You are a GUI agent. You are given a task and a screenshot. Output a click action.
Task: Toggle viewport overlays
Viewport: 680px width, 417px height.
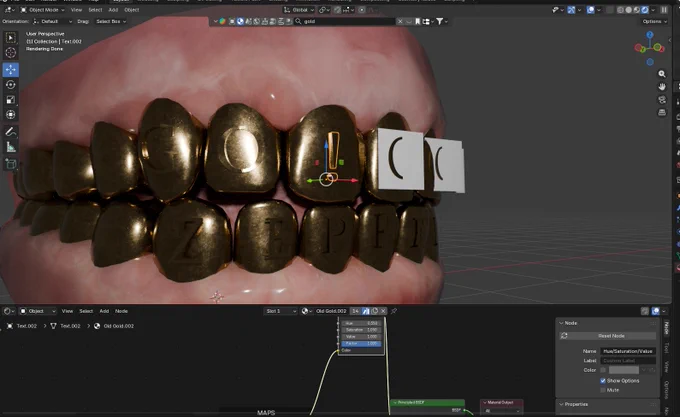tap(592, 10)
